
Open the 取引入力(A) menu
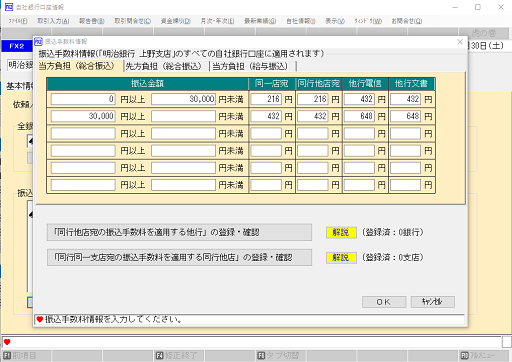tap(53, 21)
